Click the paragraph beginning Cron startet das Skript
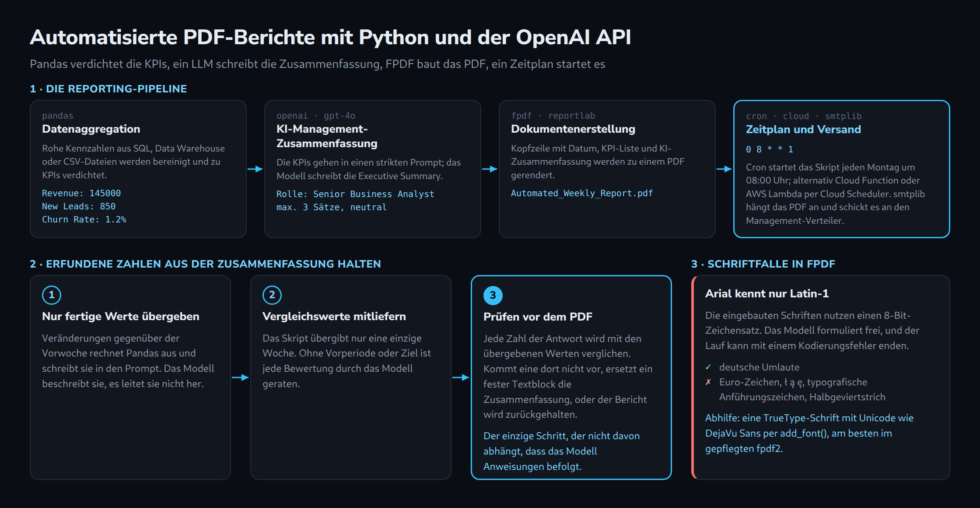 (835, 194)
